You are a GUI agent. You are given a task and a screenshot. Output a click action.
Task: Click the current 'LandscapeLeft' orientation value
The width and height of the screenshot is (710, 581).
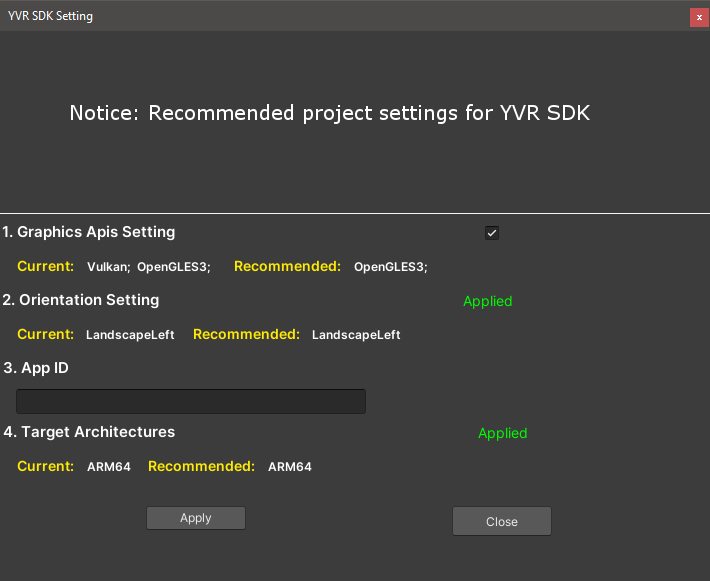click(130, 335)
